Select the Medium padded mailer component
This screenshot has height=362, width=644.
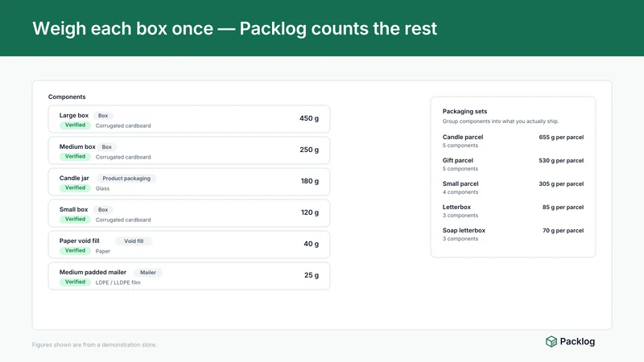[x=189, y=276]
